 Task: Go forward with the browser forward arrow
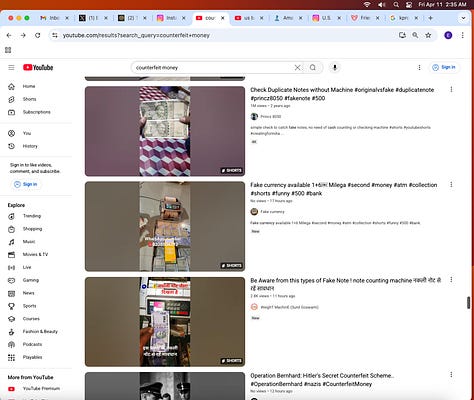click(23, 35)
